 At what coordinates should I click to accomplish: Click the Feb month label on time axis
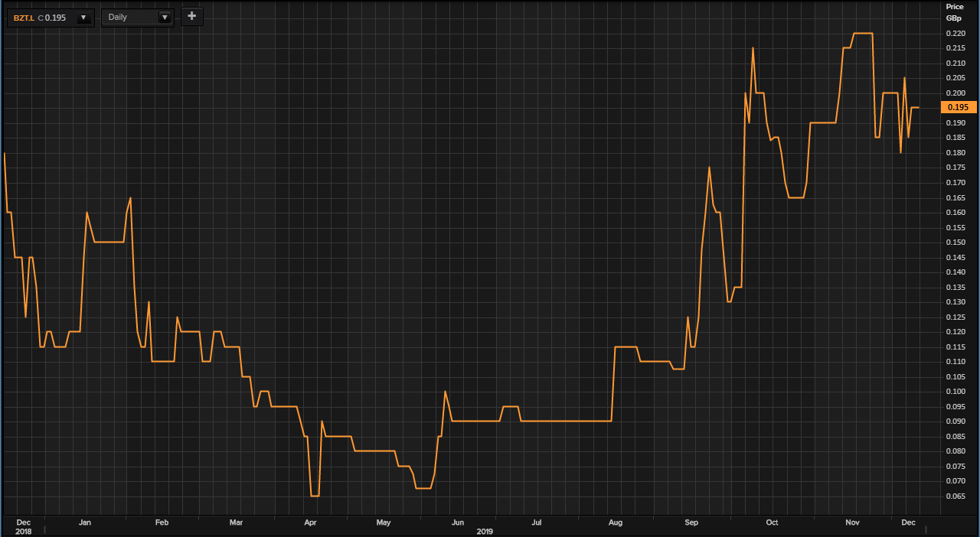[162, 522]
